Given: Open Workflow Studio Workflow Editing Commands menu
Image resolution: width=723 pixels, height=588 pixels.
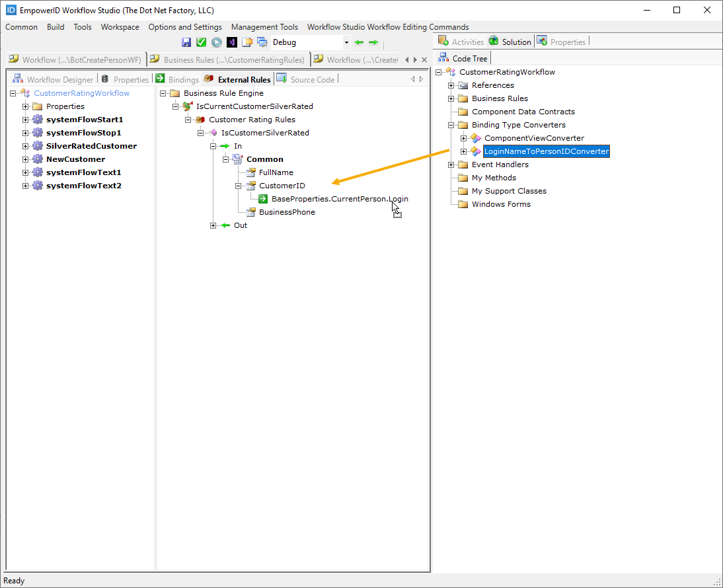Looking at the screenshot, I should (x=388, y=26).
